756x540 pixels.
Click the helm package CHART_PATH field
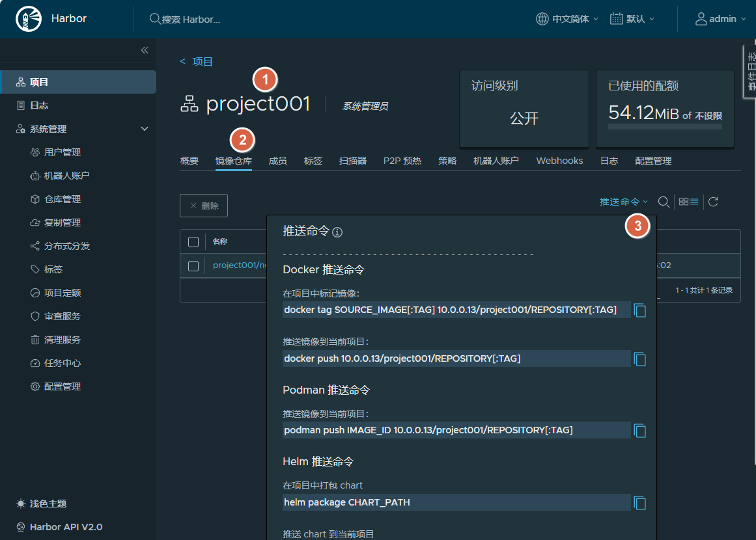tap(456, 502)
